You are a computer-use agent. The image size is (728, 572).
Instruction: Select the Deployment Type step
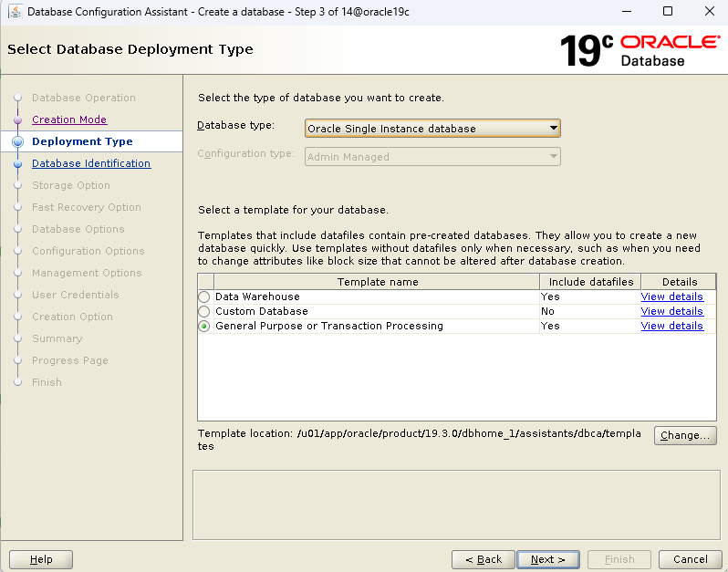pos(82,141)
